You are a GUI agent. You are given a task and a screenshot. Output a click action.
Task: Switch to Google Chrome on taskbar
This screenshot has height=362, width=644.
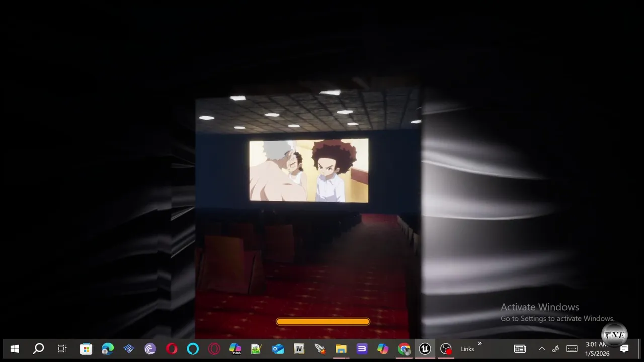tap(404, 349)
